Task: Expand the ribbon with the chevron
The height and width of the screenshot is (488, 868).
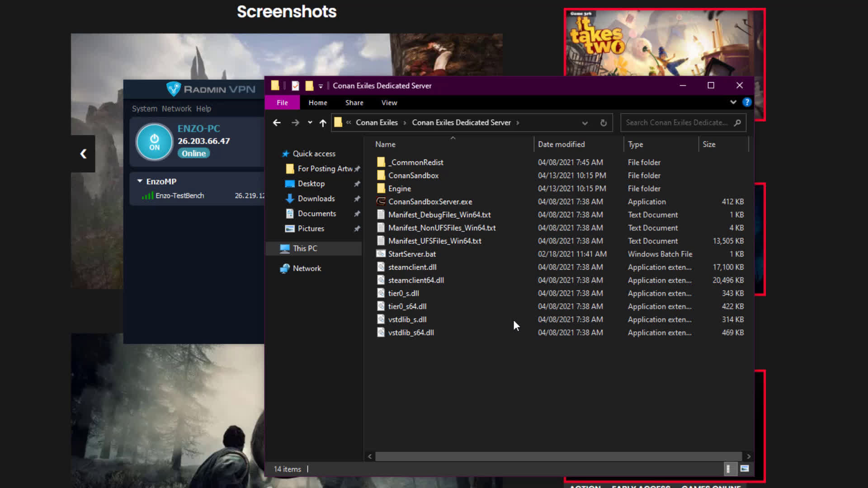Action: pyautogui.click(x=733, y=102)
